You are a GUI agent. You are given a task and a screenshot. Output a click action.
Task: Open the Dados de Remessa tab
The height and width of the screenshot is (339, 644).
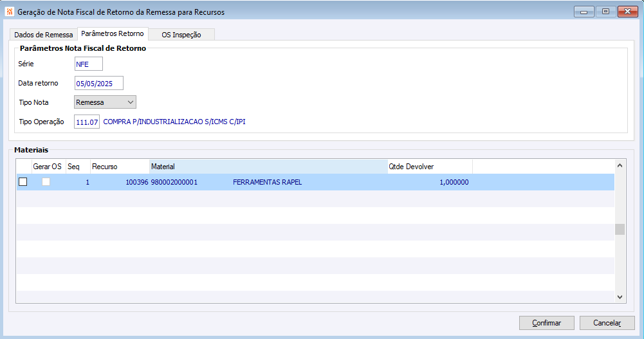coord(44,35)
